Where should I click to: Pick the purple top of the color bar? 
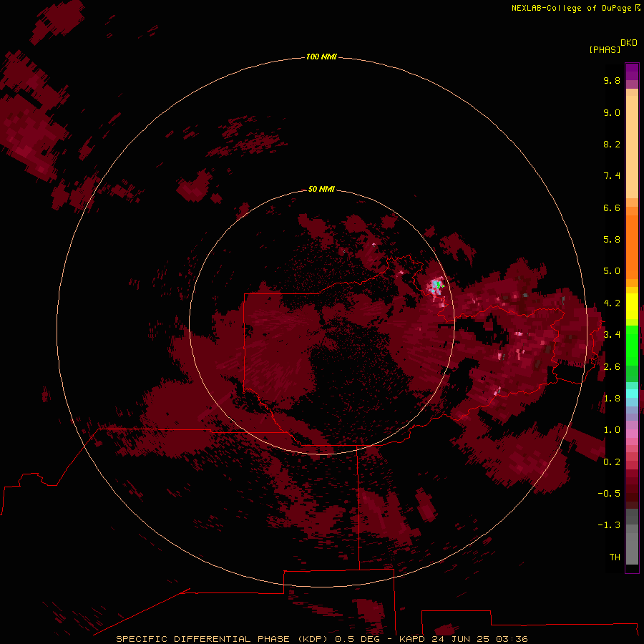(x=632, y=72)
